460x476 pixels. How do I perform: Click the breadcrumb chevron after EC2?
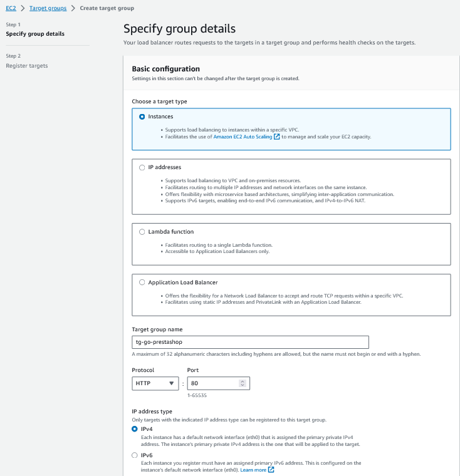point(23,8)
